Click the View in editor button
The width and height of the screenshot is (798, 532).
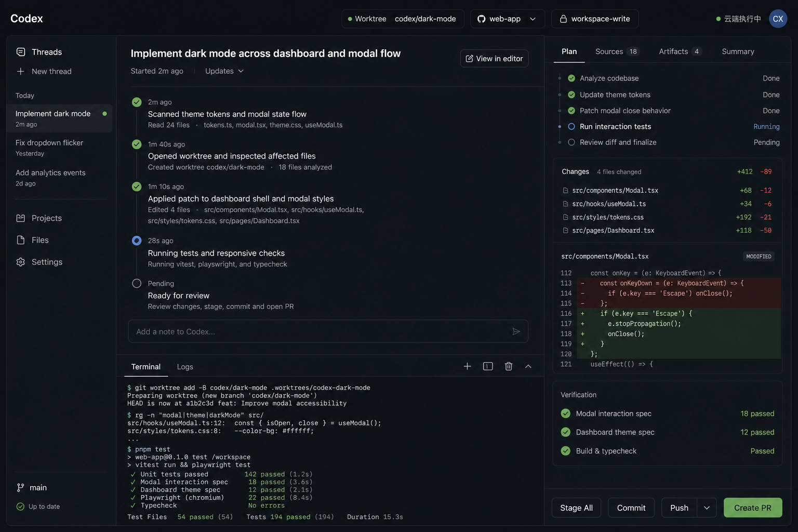(x=494, y=59)
